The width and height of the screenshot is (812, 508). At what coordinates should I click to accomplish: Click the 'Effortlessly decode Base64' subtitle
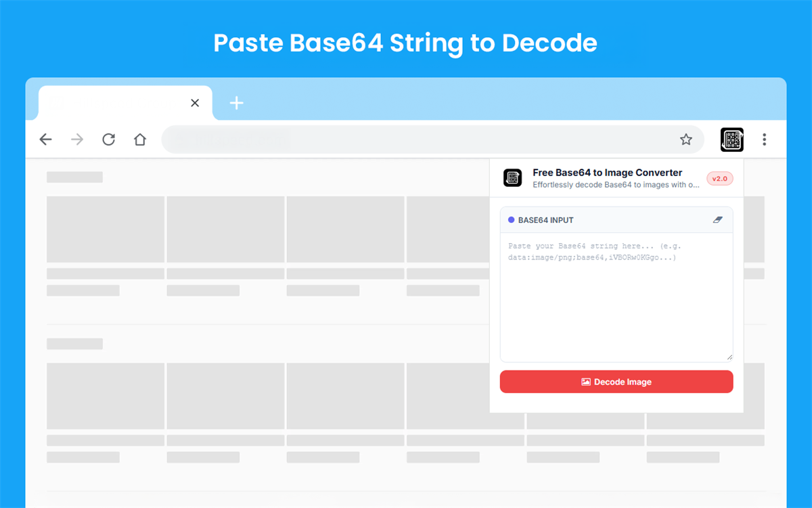(616, 184)
